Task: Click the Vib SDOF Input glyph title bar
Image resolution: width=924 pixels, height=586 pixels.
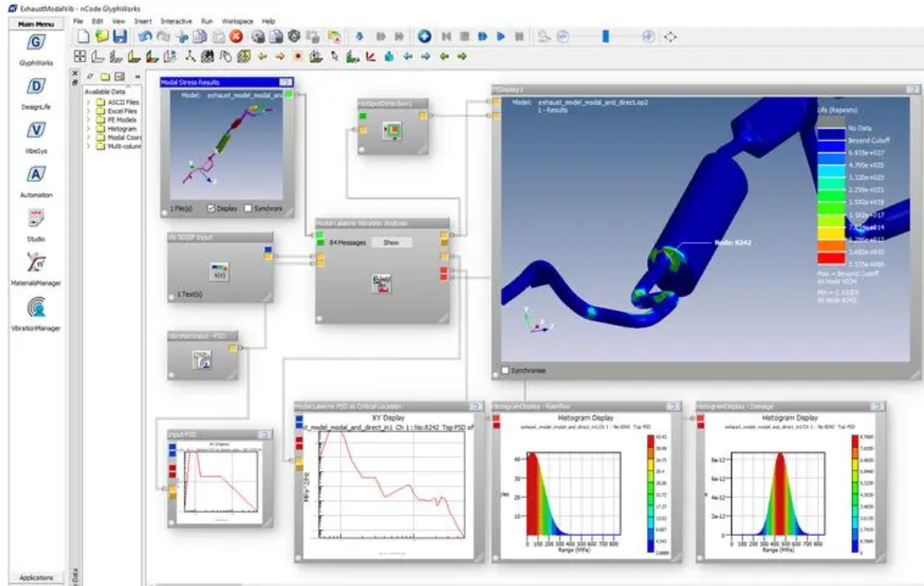Action: (x=219, y=238)
